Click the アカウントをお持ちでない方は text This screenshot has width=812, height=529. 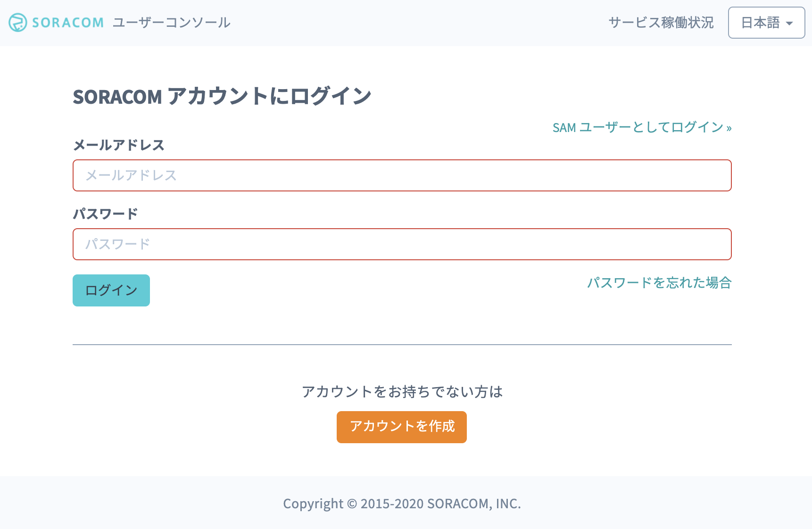(402, 392)
